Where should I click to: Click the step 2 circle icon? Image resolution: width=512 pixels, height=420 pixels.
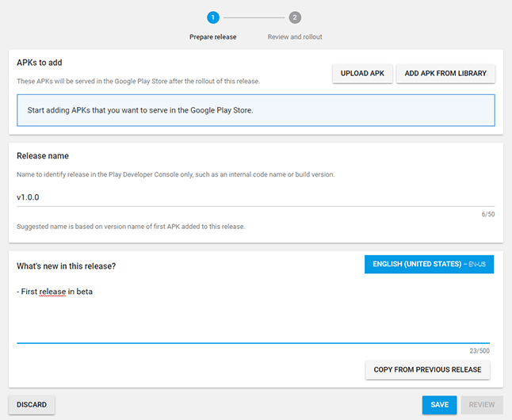tap(295, 17)
